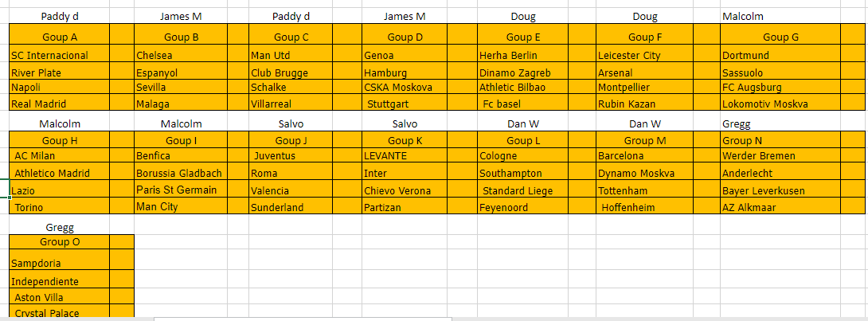Select the Goup A header cell
Viewport: 868px width, 321px height.
60,37
